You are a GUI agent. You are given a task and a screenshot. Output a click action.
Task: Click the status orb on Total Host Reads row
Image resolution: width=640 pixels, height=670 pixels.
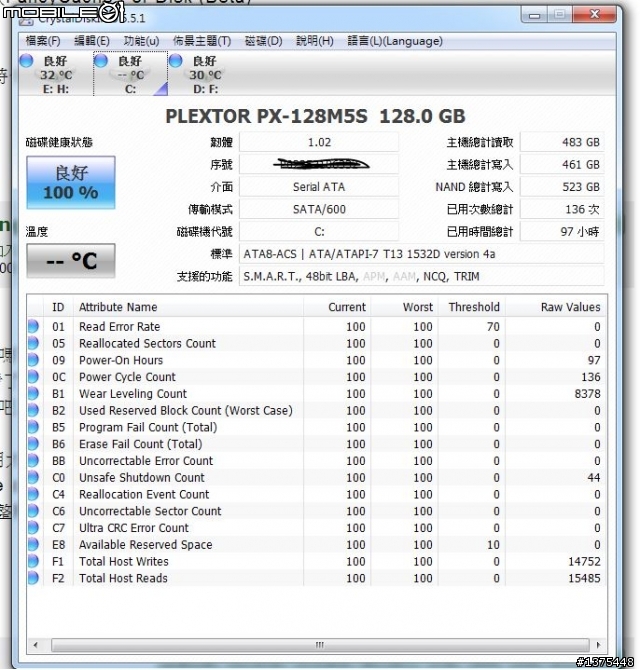tap(33, 578)
